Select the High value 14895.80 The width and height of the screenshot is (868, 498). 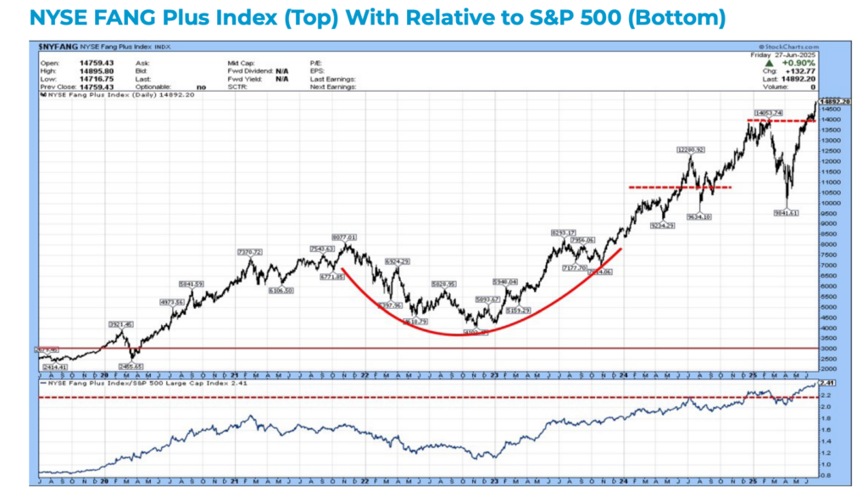click(97, 71)
